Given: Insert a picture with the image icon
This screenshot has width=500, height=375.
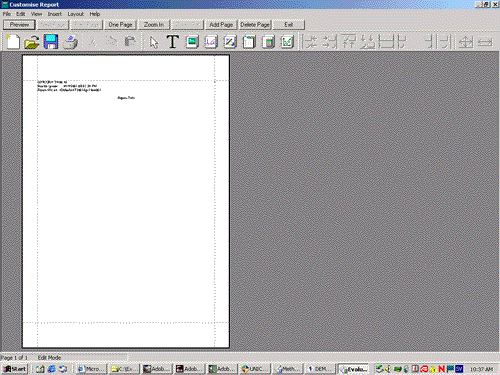Looking at the screenshot, I should tap(192, 42).
